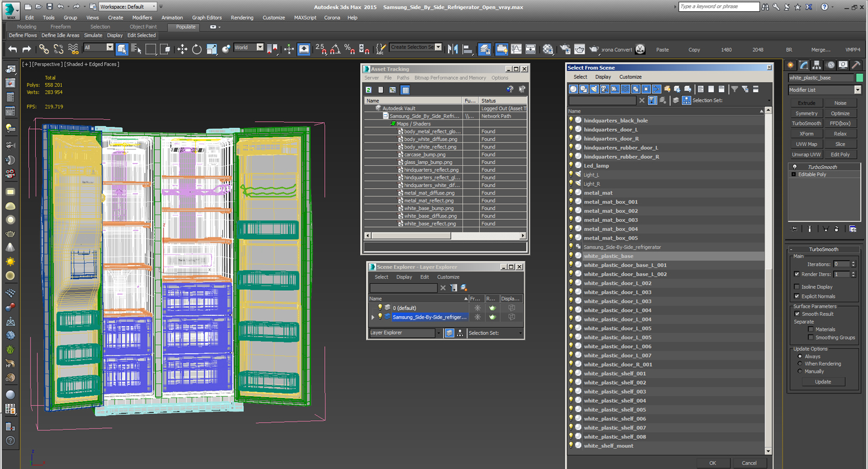
Task: Open Display menu in Select From Scene
Action: [603, 77]
